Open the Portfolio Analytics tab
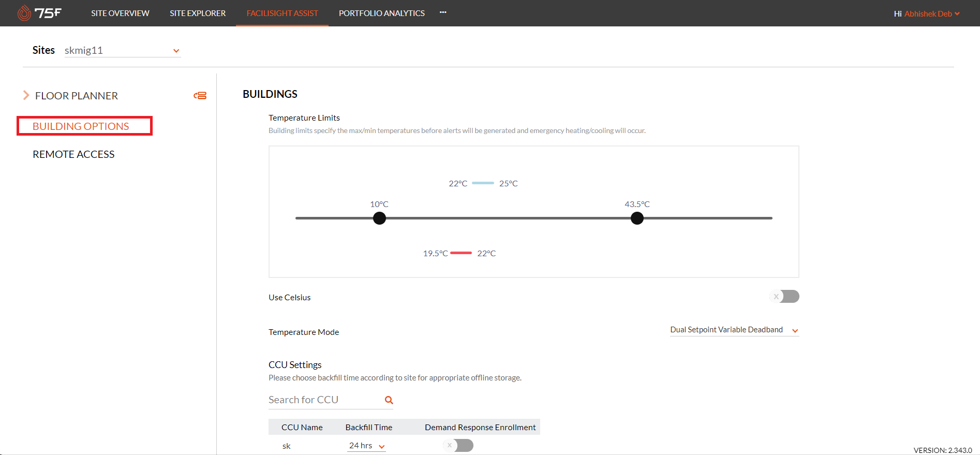The width and height of the screenshot is (980, 455). [381, 13]
